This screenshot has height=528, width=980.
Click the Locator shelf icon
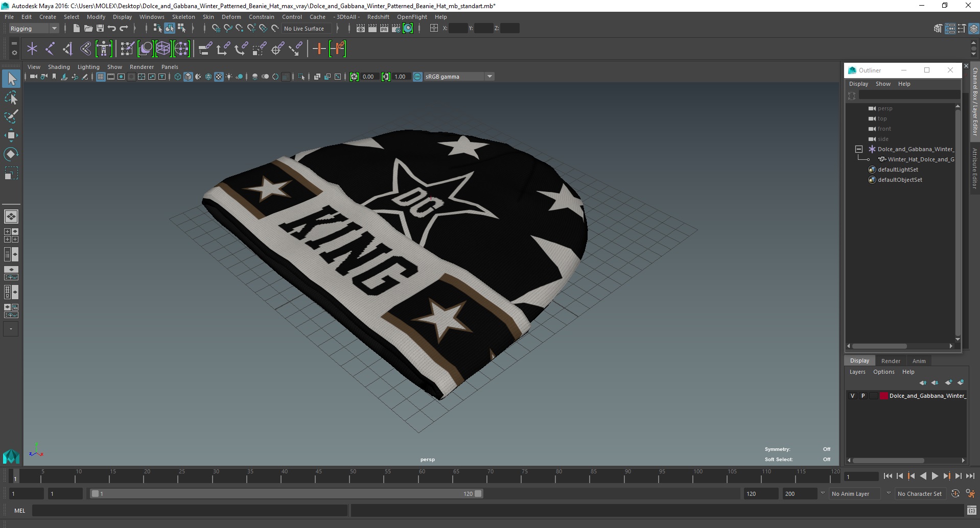[x=32, y=49]
